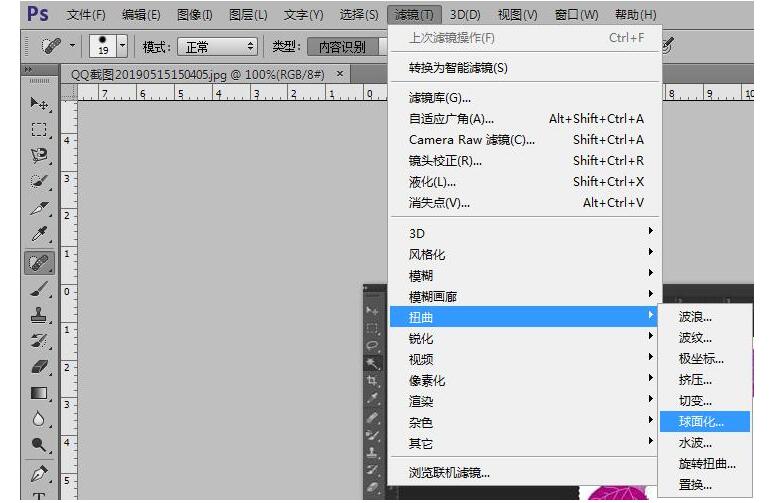Open the 文字(Y) menu
The image size is (775, 503).
coord(303,15)
